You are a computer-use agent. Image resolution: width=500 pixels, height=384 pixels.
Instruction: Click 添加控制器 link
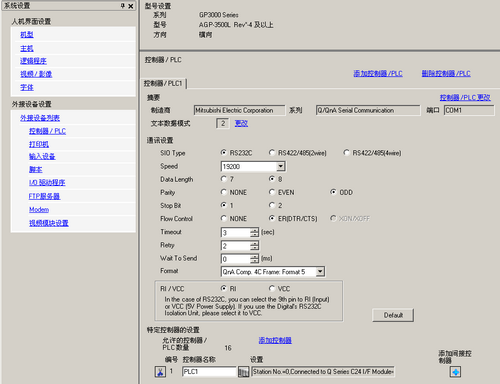point(275,340)
